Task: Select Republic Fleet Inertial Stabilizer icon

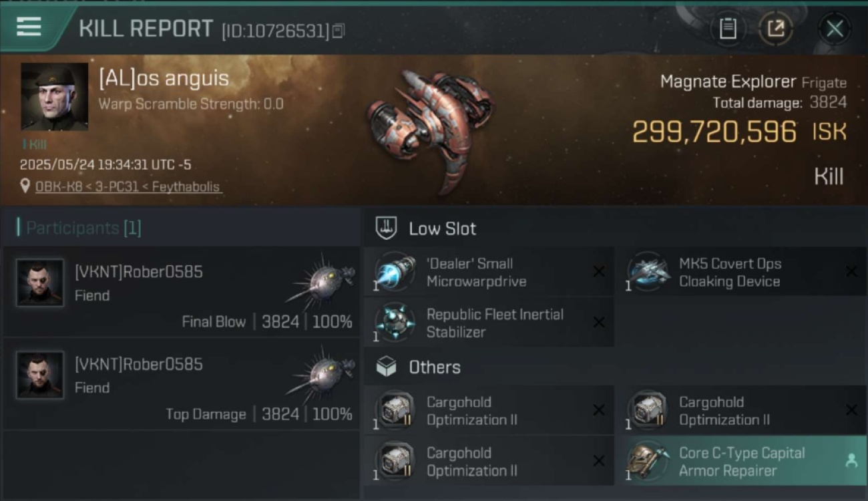Action: 395,323
